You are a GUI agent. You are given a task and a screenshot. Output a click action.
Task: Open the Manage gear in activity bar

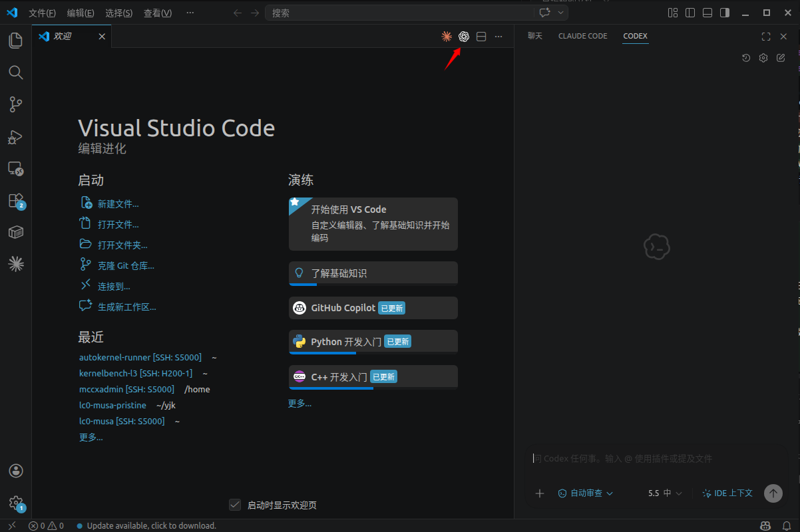(16, 503)
